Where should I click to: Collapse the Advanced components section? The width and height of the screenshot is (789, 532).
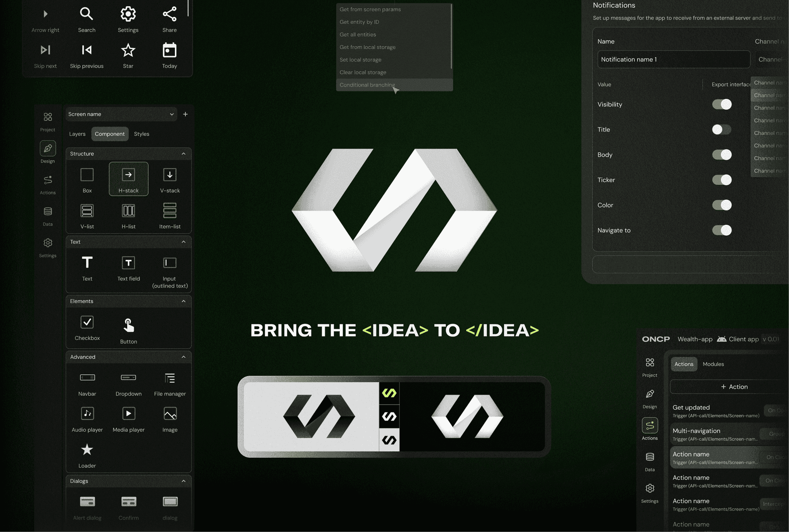pyautogui.click(x=183, y=357)
